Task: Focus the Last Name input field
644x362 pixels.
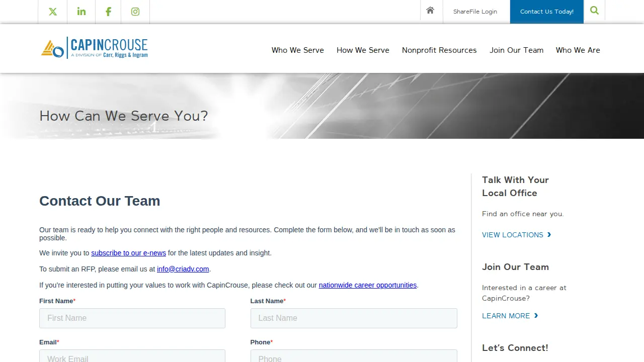Action: click(x=354, y=318)
